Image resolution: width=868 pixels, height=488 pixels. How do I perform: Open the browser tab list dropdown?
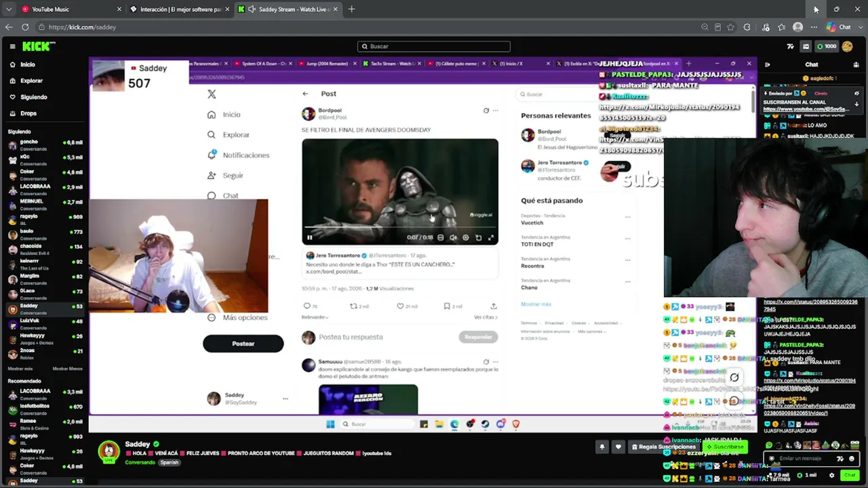(8, 9)
